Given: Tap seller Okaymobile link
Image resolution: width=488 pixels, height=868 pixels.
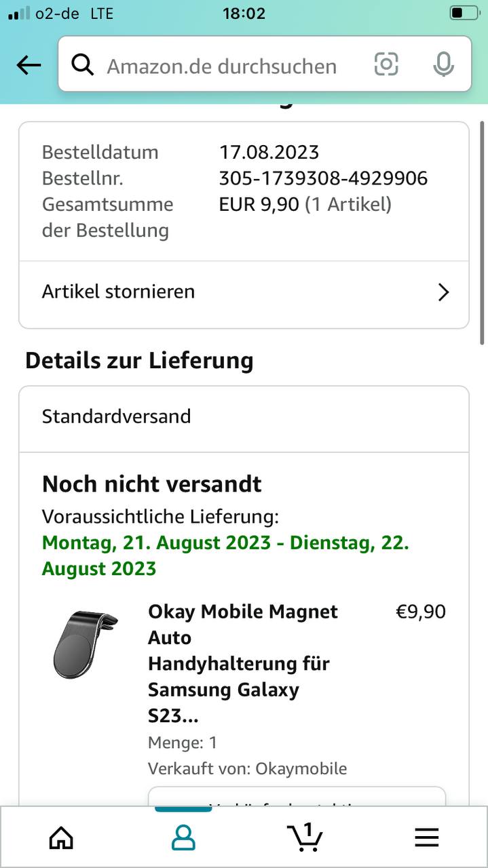Looking at the screenshot, I should (x=301, y=768).
